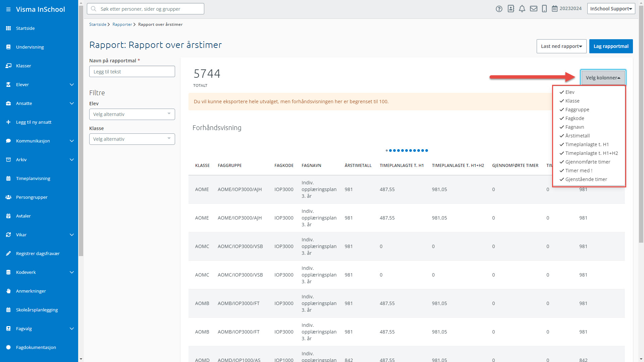Follow the Startside breadcrumb link

click(98, 24)
